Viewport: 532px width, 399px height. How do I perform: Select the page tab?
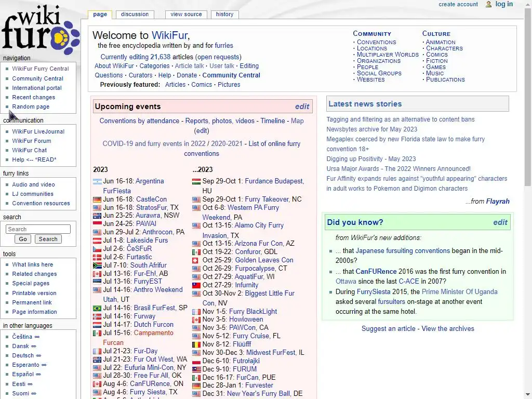click(100, 14)
